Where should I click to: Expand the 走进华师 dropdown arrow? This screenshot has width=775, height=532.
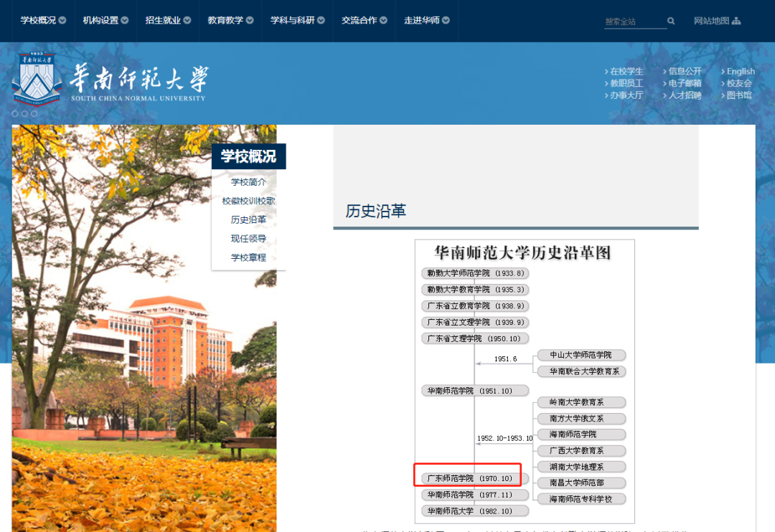[x=446, y=20]
